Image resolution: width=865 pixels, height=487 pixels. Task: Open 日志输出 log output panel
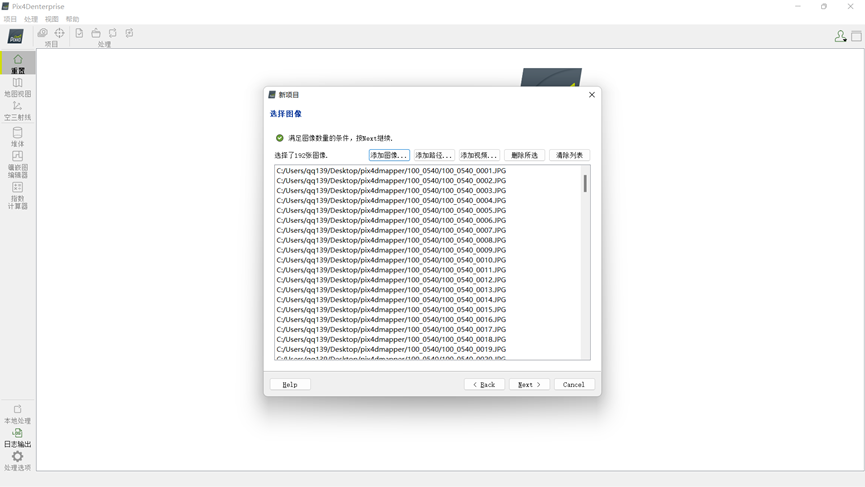coord(18,438)
